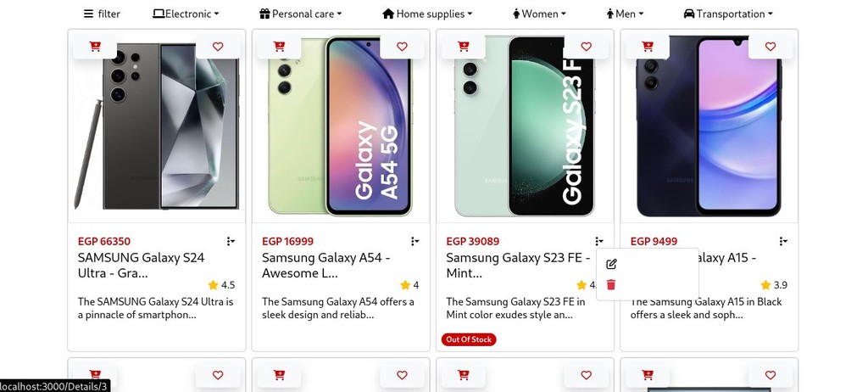This screenshot has width=868, height=392.
Task: Add Galaxy A15 to cart
Action: (648, 47)
